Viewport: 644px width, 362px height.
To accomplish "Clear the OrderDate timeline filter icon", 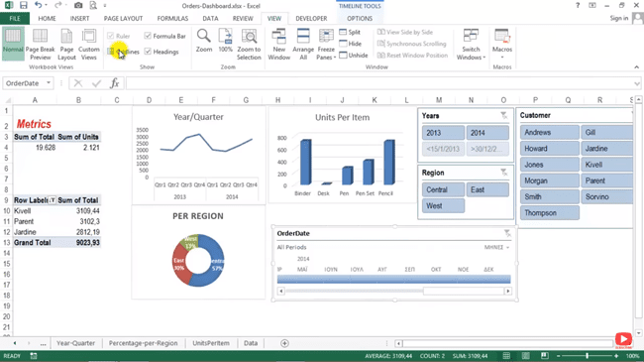I will coord(507,233).
